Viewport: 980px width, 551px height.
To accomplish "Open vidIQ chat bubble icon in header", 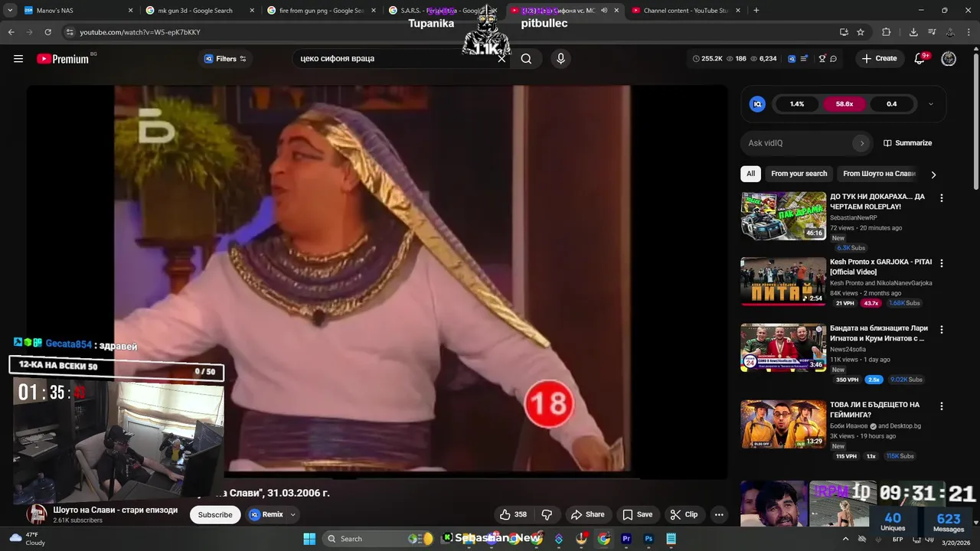I will 833,59.
